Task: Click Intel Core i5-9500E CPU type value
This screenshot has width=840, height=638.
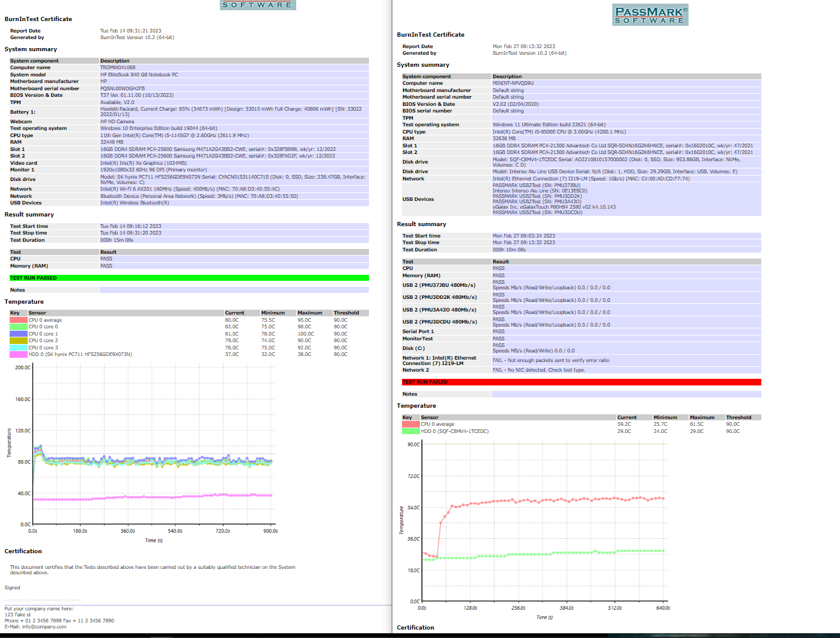Action: pyautogui.click(x=559, y=132)
